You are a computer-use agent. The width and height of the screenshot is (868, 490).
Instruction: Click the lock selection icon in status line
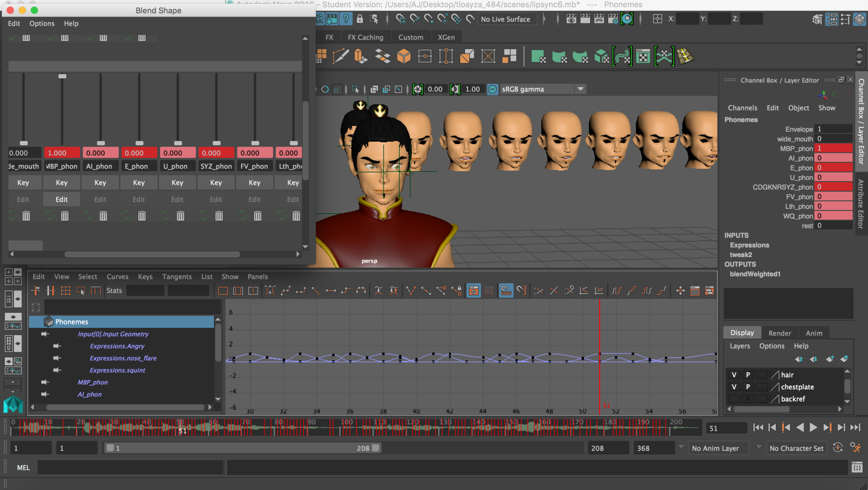(x=360, y=19)
